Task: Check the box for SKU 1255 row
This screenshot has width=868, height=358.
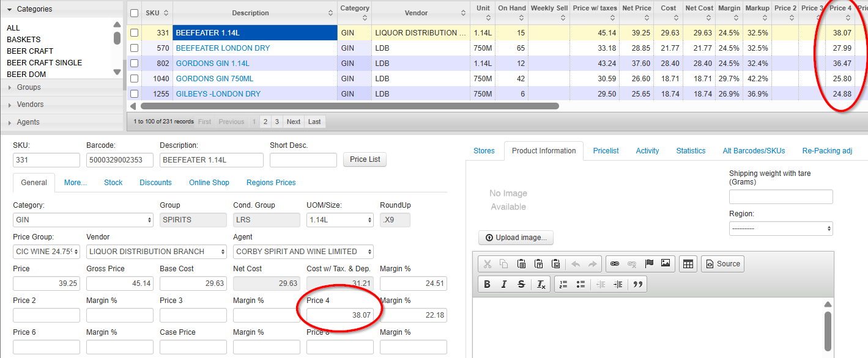Action: click(135, 94)
